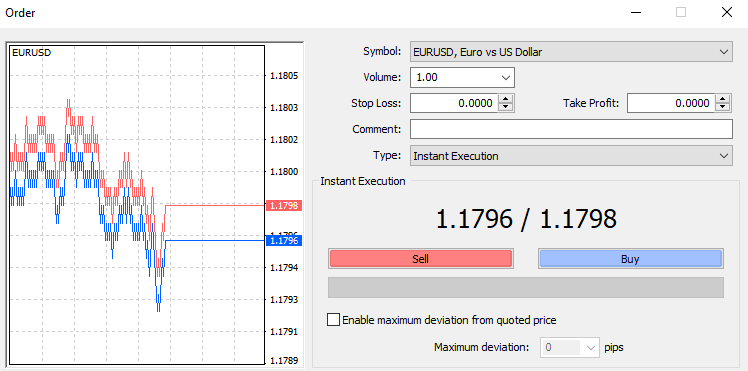Click the 1.1796 / 1.1798 quoted price
748x371 pixels.
[x=526, y=219]
